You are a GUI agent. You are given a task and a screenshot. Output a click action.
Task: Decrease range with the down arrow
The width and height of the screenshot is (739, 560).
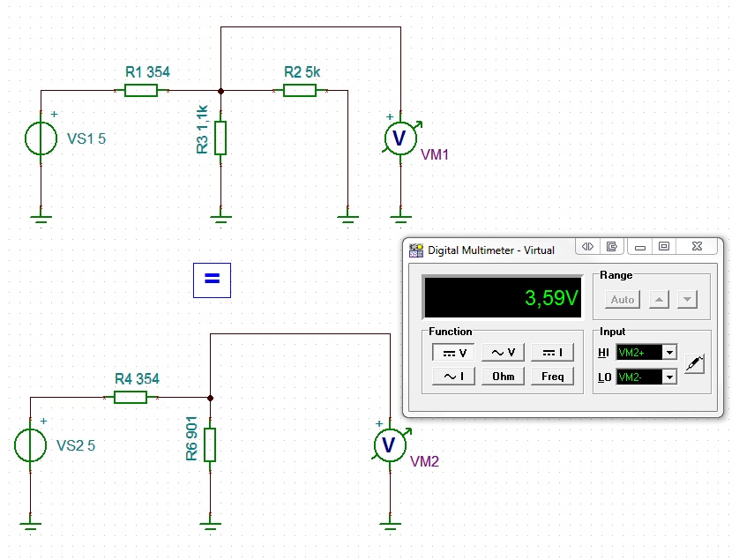687,299
